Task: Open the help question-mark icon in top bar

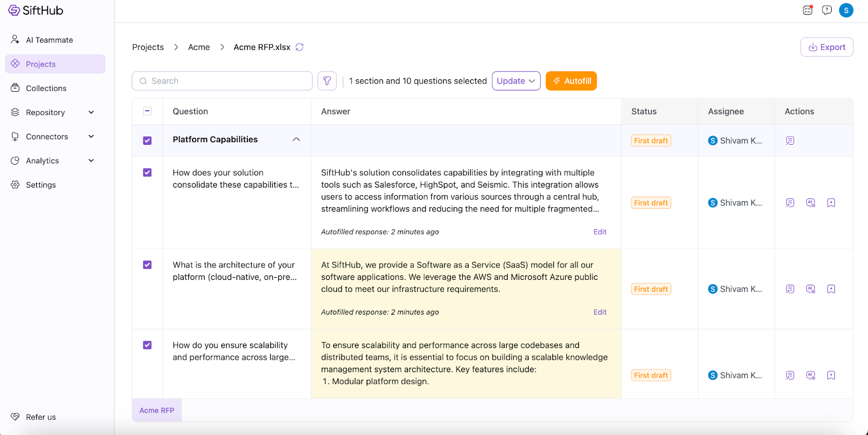Action: point(827,10)
